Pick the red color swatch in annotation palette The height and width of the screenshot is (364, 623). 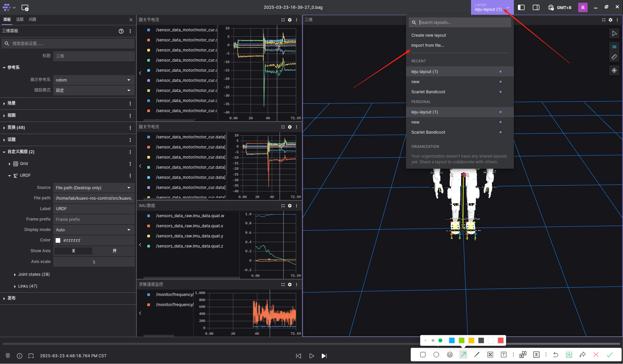(500, 340)
